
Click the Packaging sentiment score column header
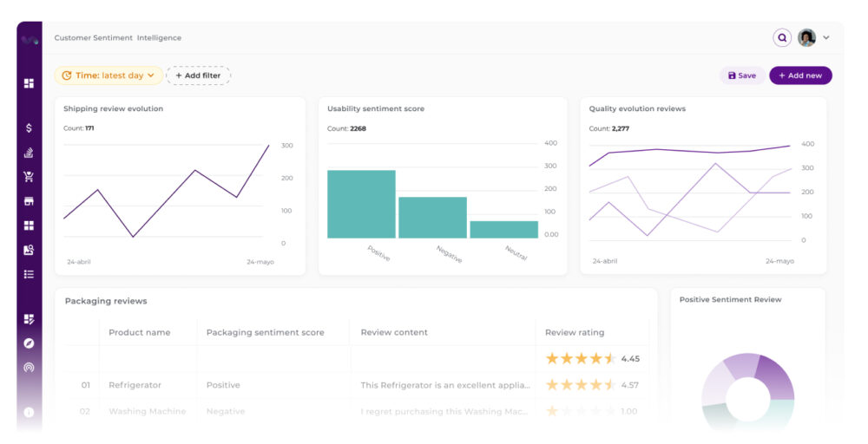pyautogui.click(x=265, y=332)
